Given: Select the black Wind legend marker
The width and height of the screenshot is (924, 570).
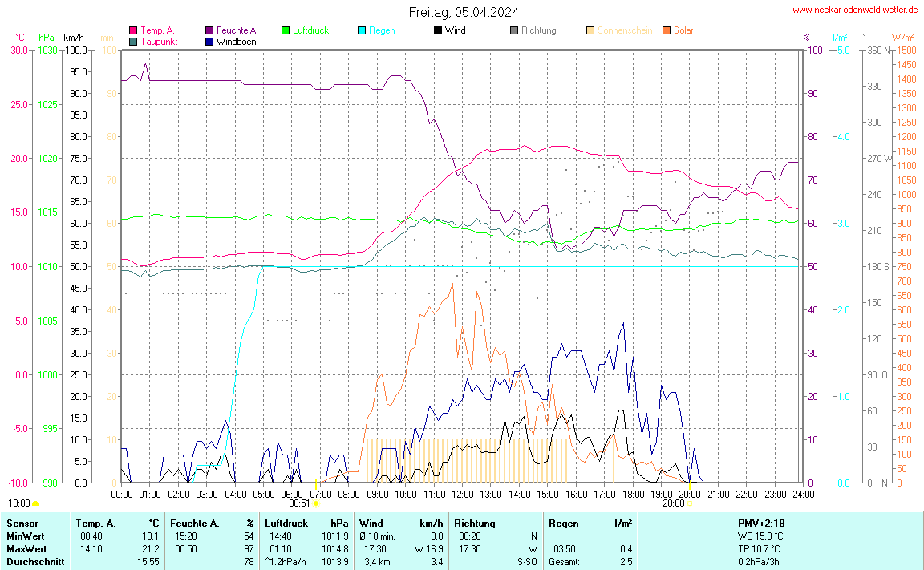Looking at the screenshot, I should click(x=438, y=30).
